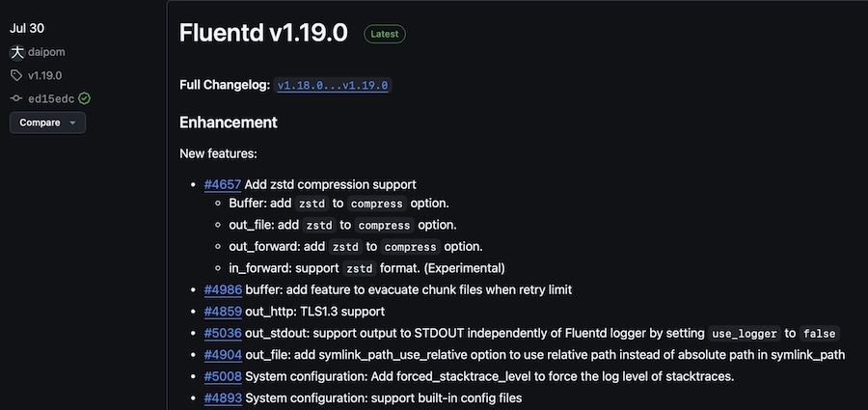
Task: Open the v1.19.0 tag link in sidebar
Action: (x=44, y=75)
